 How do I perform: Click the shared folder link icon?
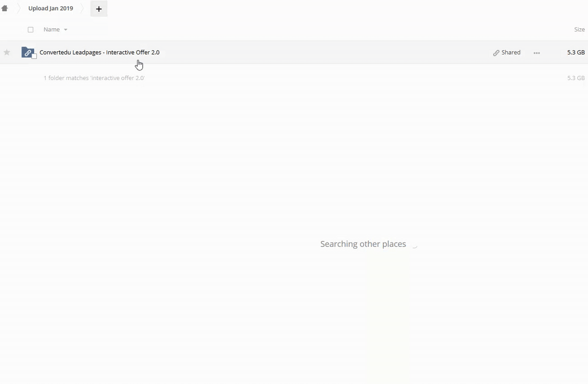coord(27,52)
